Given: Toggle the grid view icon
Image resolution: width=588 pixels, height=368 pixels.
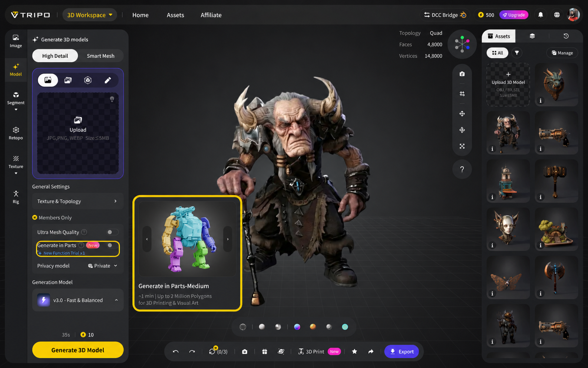Looking at the screenshot, I should coord(462,94).
